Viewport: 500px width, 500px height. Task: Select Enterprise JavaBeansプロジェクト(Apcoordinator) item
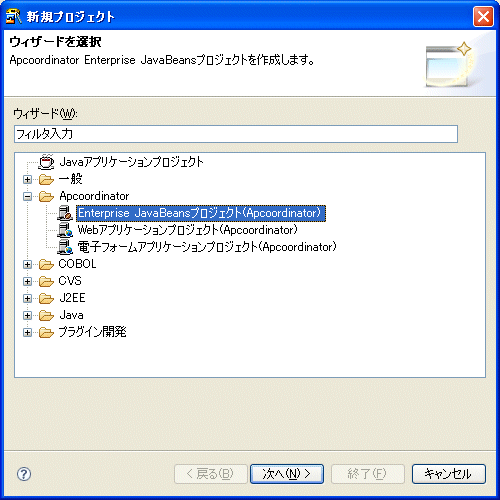tap(201, 213)
